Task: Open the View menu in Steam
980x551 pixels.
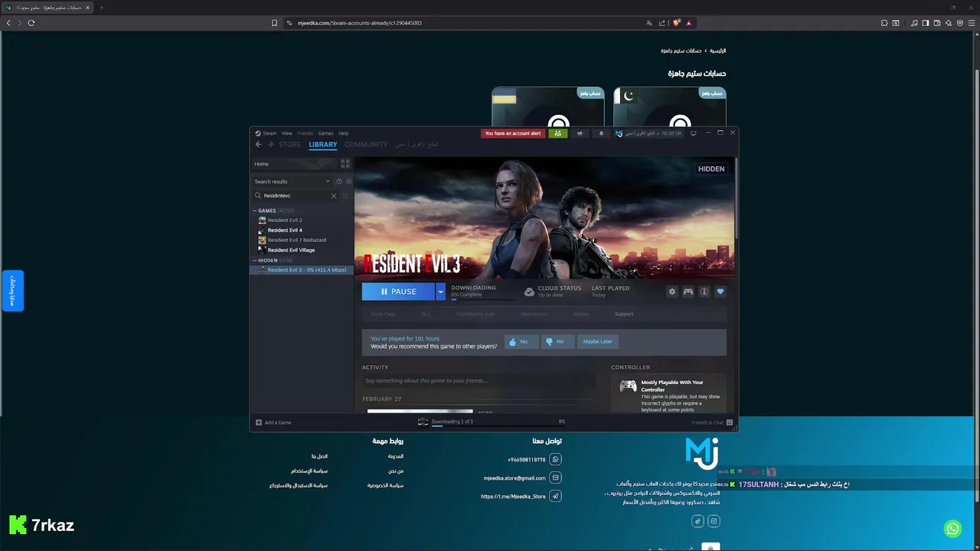Action: pos(286,133)
